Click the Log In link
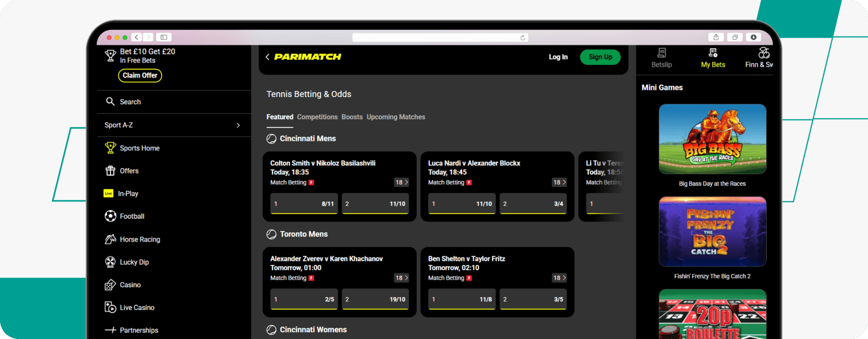The width and height of the screenshot is (868, 339). point(558,57)
